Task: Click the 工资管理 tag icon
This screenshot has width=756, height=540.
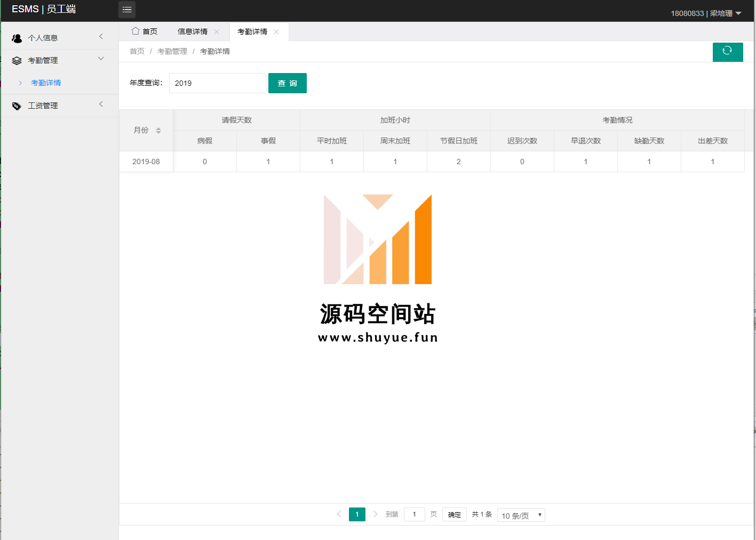Action: coord(17,106)
